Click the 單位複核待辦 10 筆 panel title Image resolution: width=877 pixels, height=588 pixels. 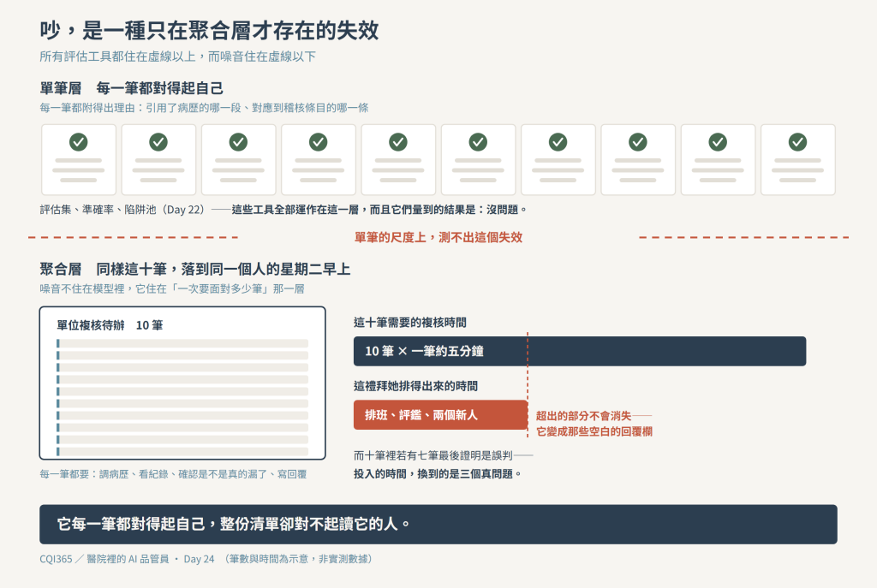pos(110,325)
